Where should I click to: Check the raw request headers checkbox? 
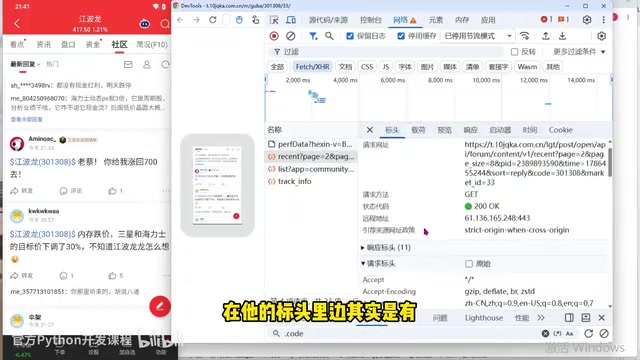point(469,264)
